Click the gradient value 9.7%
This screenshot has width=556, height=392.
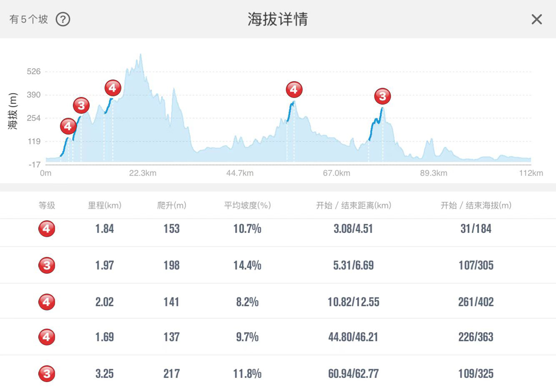248,337
